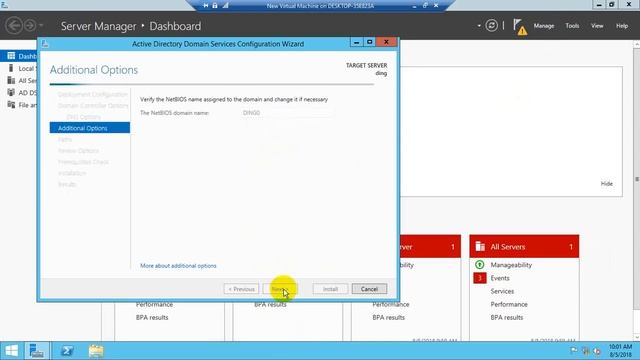Screen dimensions: 640x360
Task: Click the lock icon in VM connection bar
Action: click(x=215, y=5)
